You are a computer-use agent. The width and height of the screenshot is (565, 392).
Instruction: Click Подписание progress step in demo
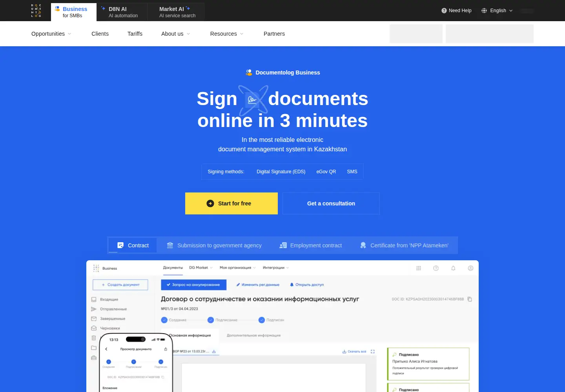pos(222,320)
